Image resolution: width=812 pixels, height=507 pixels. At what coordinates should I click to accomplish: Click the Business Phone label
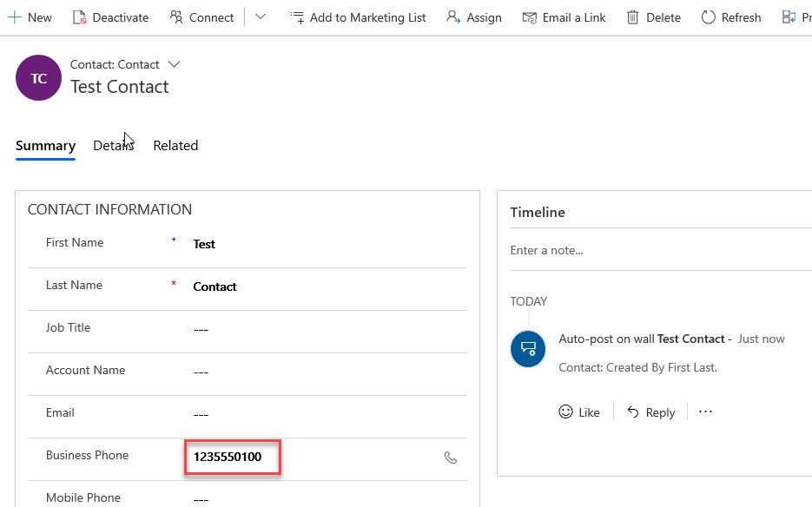87,455
